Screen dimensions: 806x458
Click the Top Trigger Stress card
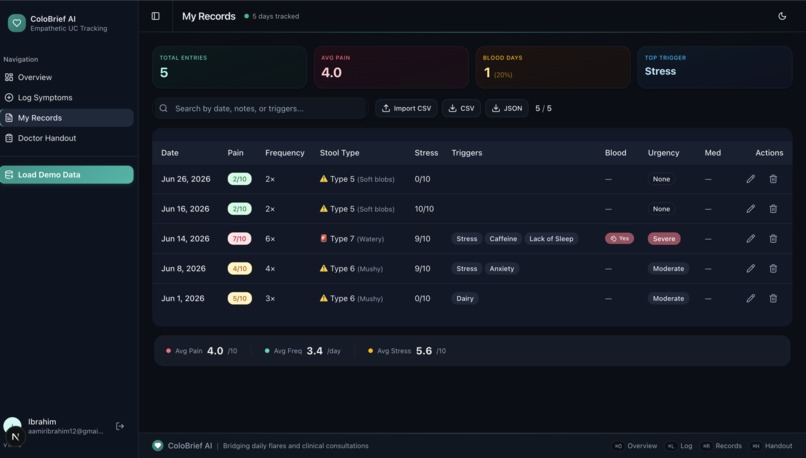point(715,67)
